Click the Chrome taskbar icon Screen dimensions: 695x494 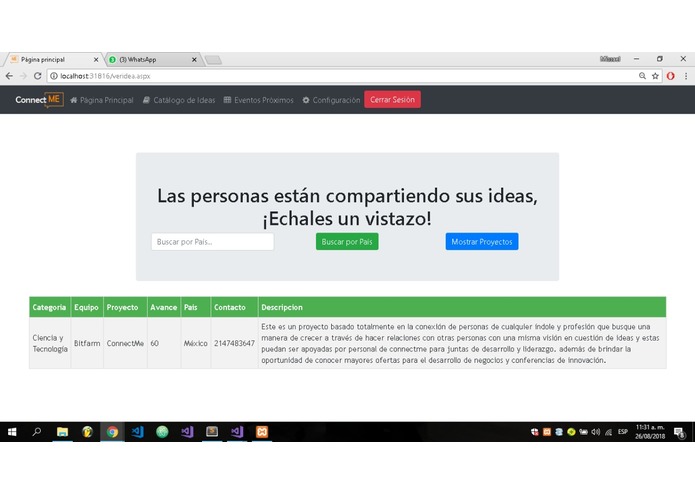pos(112,432)
